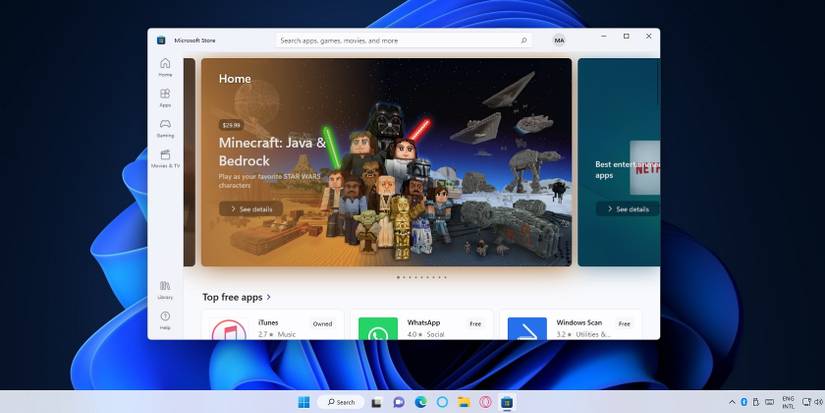Open File Explorer from the taskbar
The height and width of the screenshot is (413, 825).
464,402
